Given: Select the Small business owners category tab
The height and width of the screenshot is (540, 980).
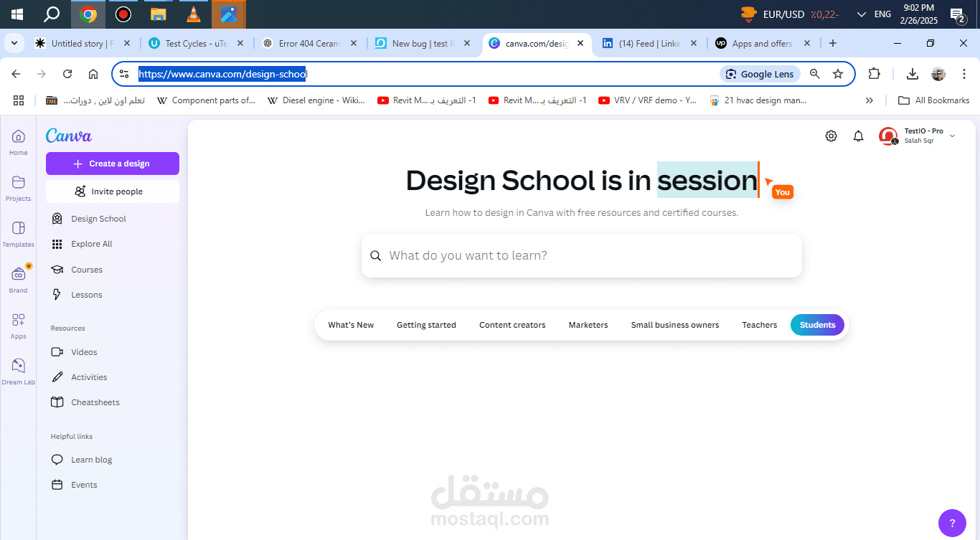Looking at the screenshot, I should coord(675,325).
